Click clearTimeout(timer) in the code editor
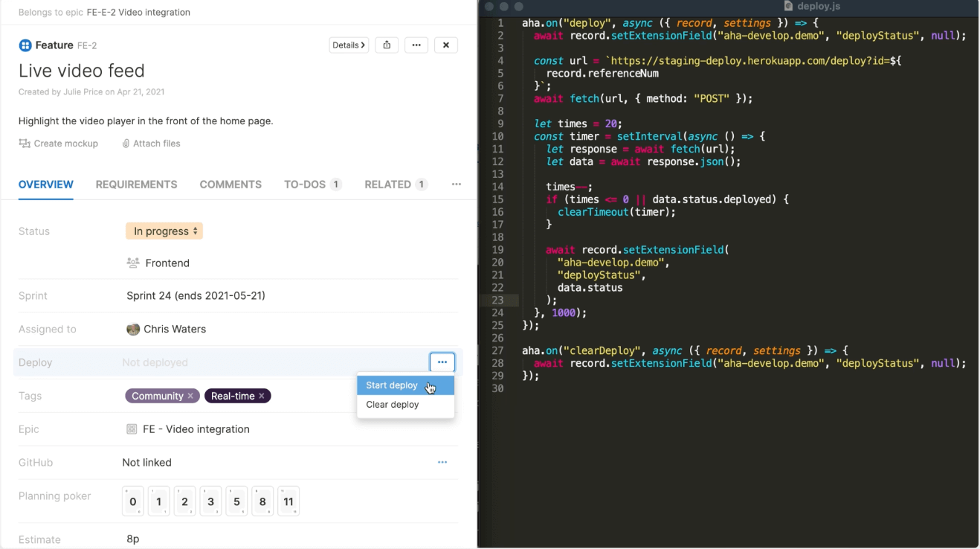This screenshot has height=549, width=980. pos(616,212)
